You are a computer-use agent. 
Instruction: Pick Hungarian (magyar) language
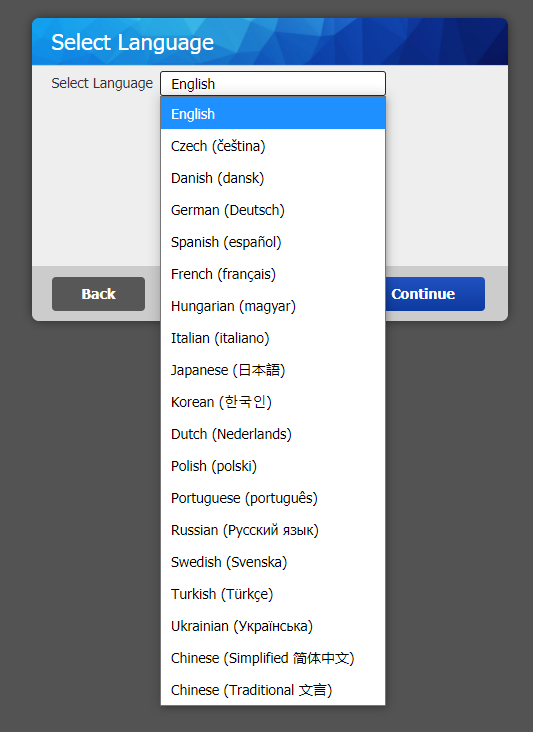273,306
